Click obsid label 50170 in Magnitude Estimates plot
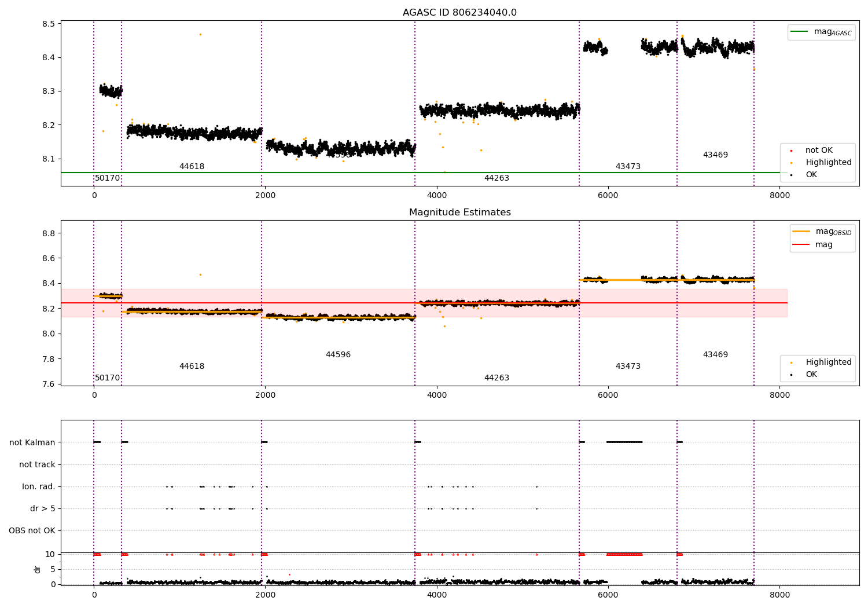 pos(108,378)
